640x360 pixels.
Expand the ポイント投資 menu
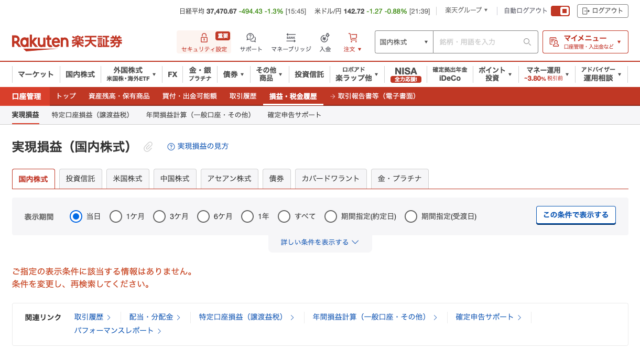(495, 74)
